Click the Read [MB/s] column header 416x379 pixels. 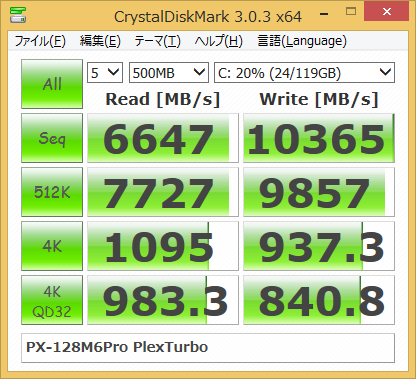point(163,99)
